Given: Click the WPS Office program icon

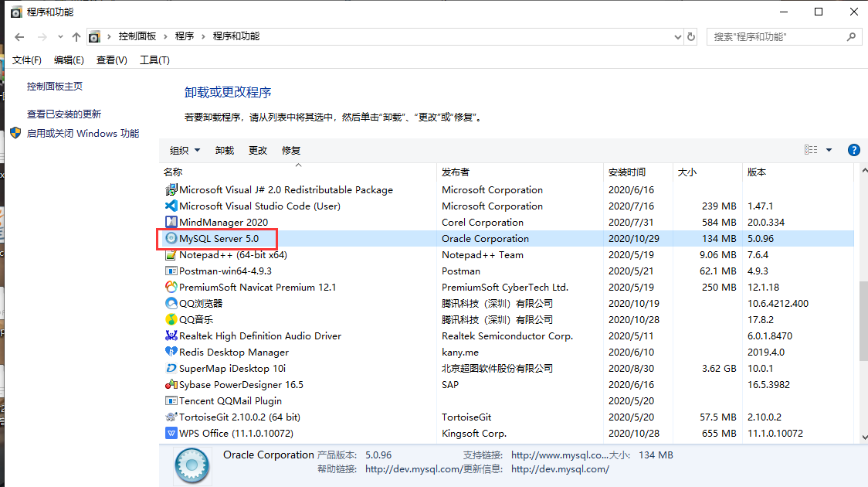Looking at the screenshot, I should coord(171,433).
